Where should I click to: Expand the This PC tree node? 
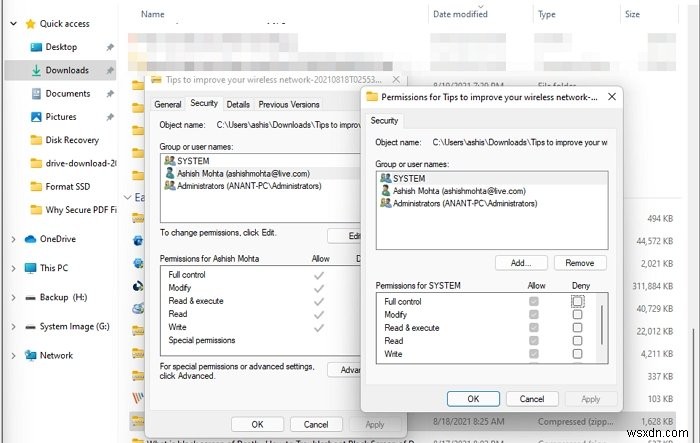(x=13, y=268)
